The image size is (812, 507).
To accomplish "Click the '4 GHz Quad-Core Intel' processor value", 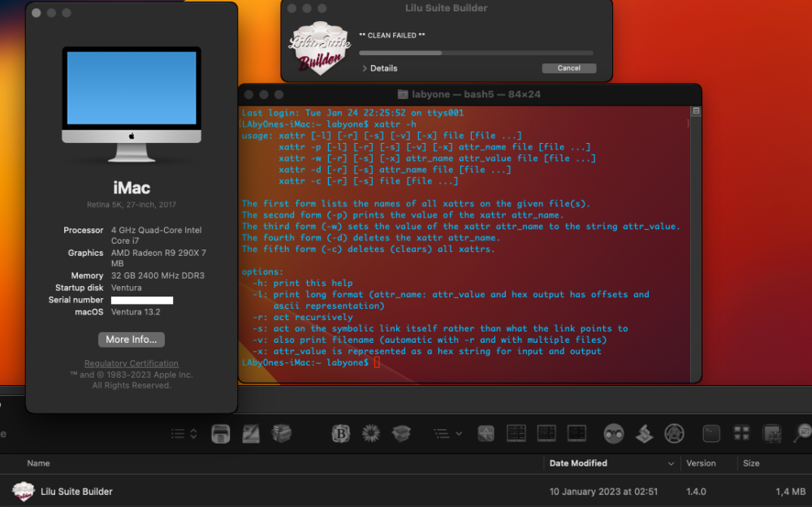I will coord(157,235).
